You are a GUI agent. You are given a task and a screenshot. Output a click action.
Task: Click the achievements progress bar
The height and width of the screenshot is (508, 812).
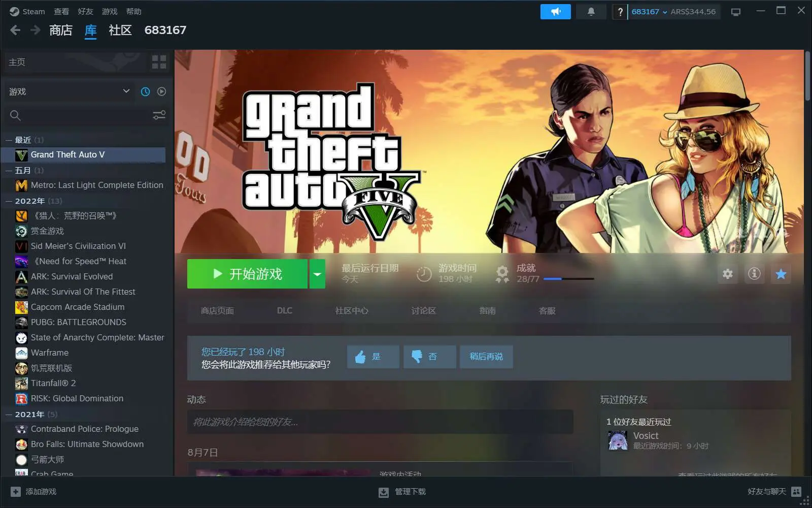568,279
